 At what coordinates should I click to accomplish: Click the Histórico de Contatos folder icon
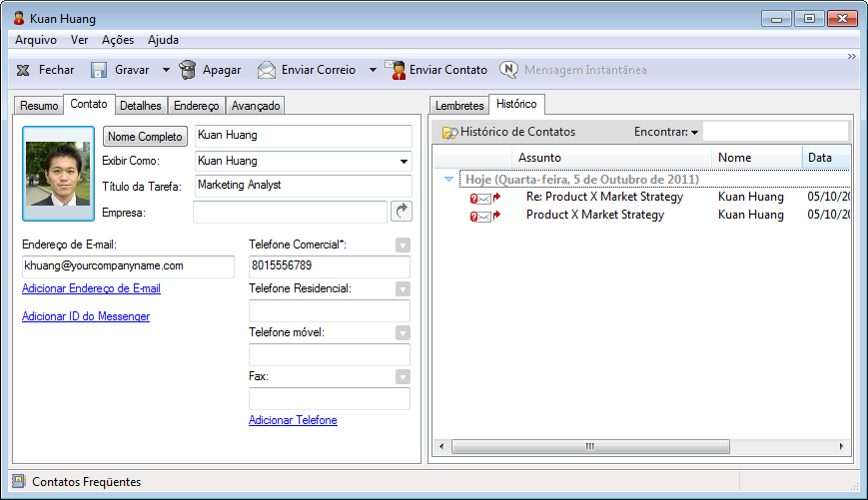click(449, 132)
